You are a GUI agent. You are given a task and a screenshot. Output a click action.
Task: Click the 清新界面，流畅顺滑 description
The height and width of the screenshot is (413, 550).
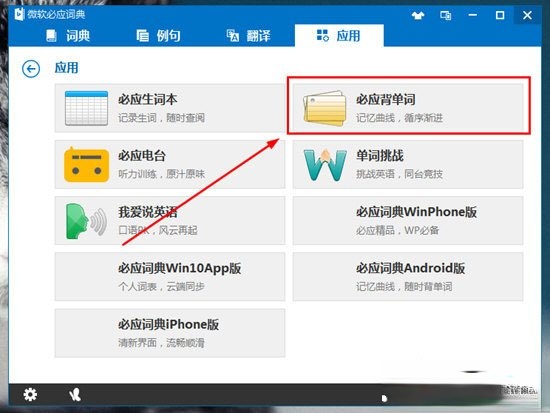point(161,343)
